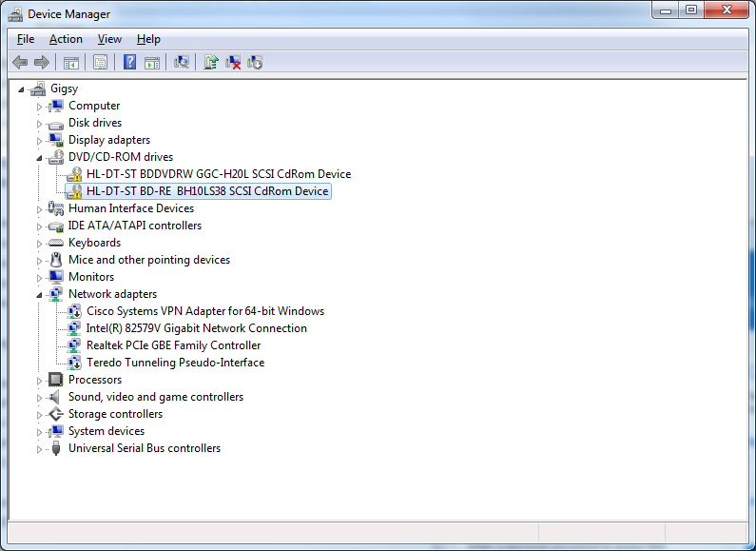The height and width of the screenshot is (551, 756).
Task: Select the Gigsy root label
Action: coord(64,89)
